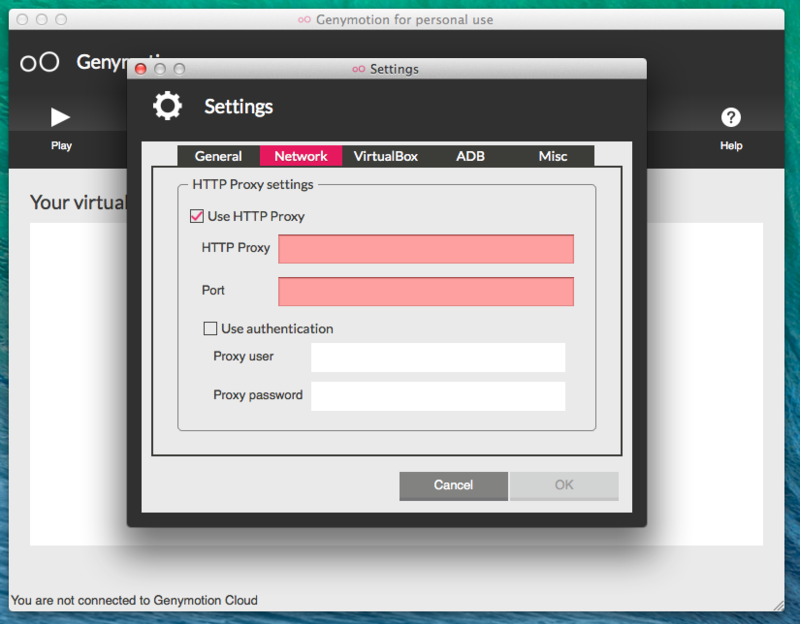Uncheck the Use HTTP Proxy checkbox
Screen dimensions: 800x624
[x=196, y=216]
